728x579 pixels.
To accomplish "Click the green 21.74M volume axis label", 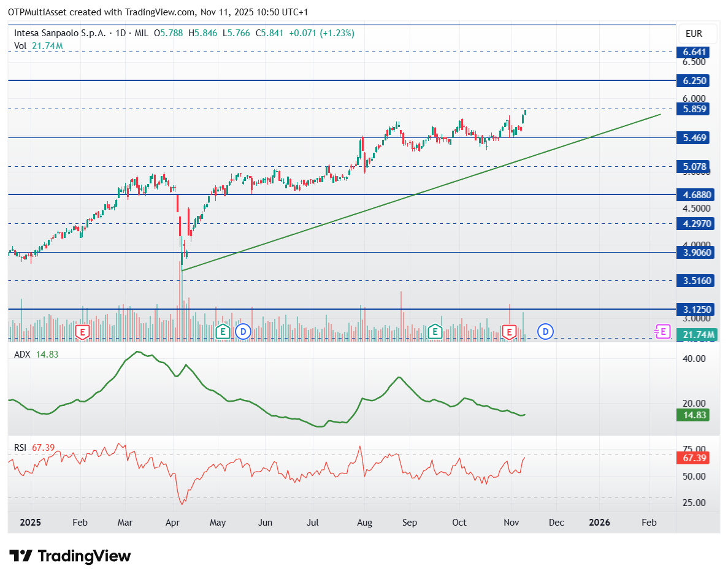I will [x=697, y=335].
